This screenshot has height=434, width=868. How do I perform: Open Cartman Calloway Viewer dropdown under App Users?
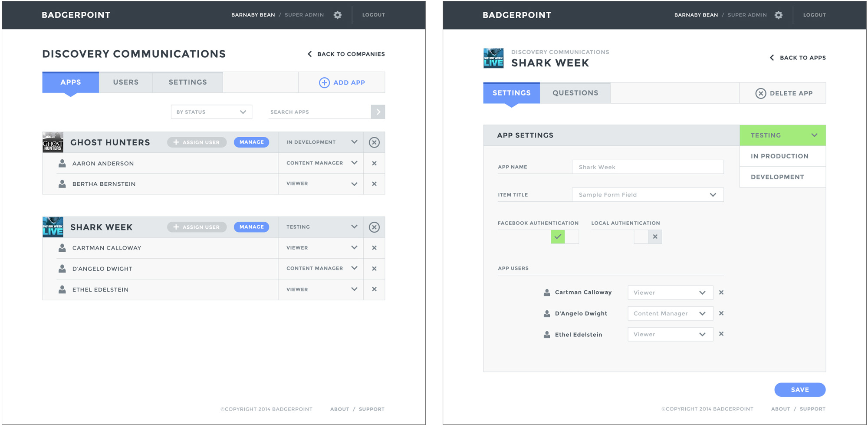(671, 293)
